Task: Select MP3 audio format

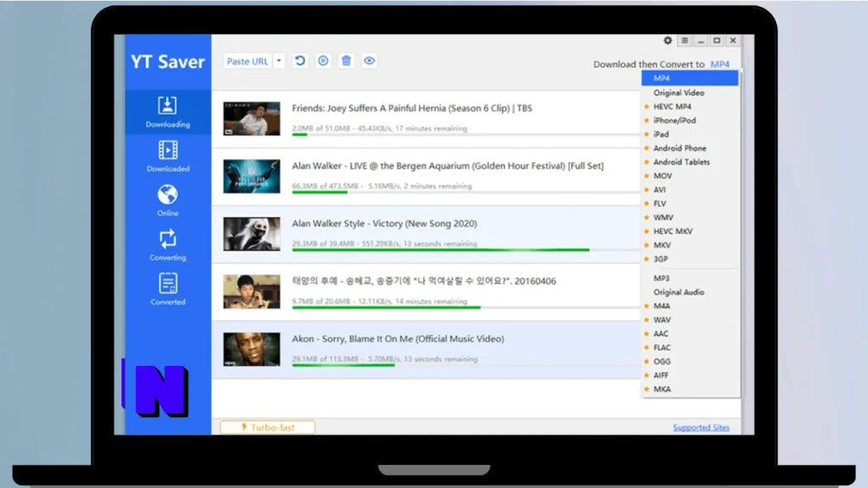Action: coord(690,278)
